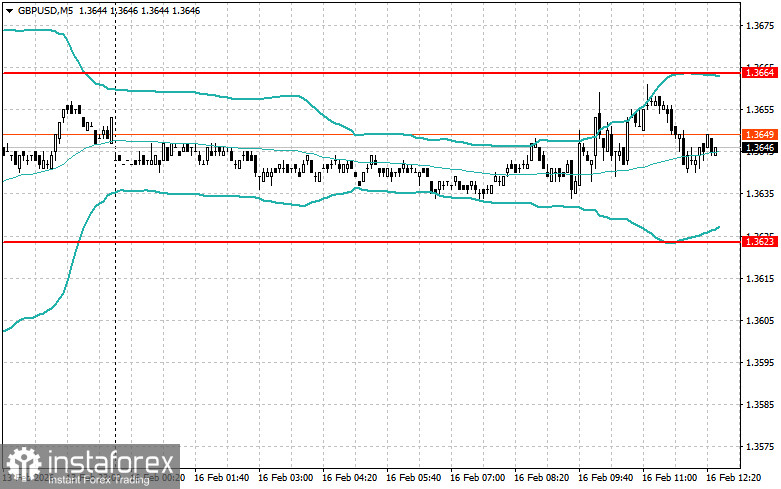Screen dimensions: 781x489
Task: Select the 1.3664 red level price label
Action: coord(760,73)
